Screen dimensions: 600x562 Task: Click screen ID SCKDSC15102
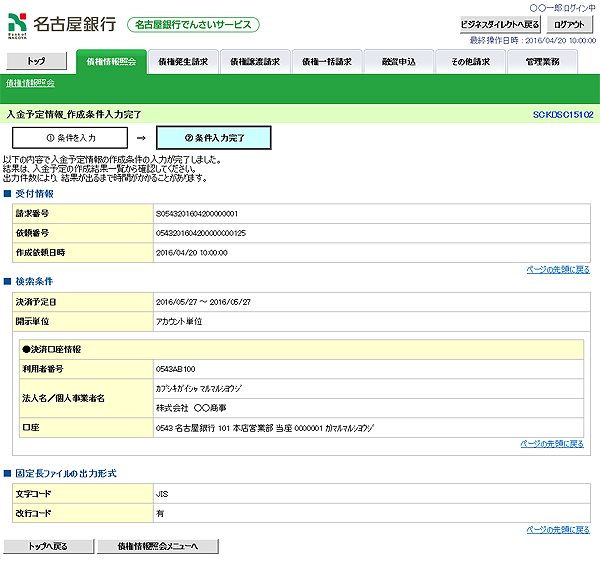coord(563,114)
